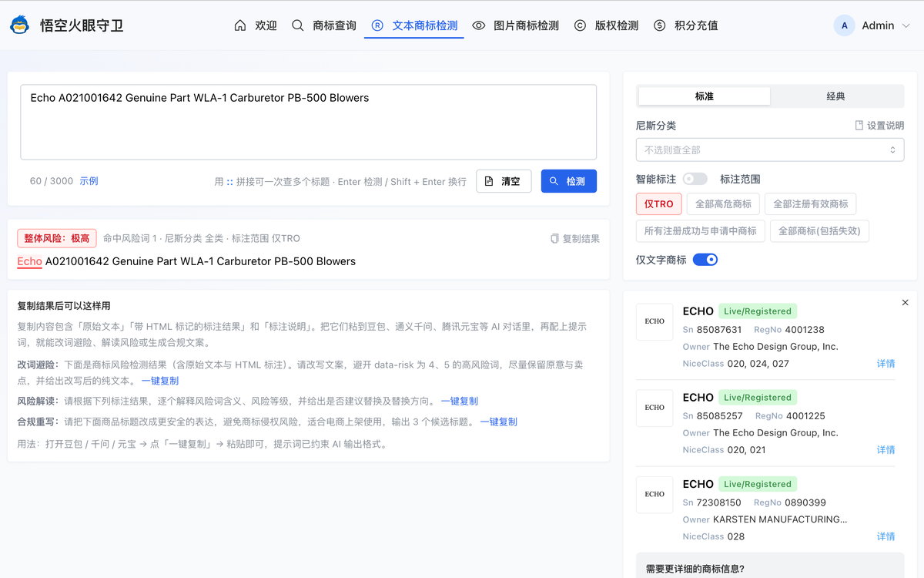The image size is (924, 578).
Task: Click into the trademark text input area
Action: point(308,122)
